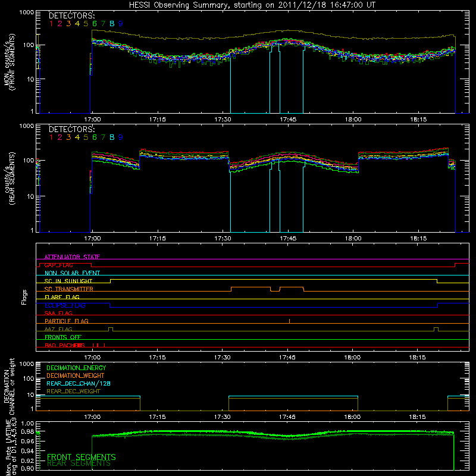Click DETECTORS: label in rear segments plot

pos(71,129)
